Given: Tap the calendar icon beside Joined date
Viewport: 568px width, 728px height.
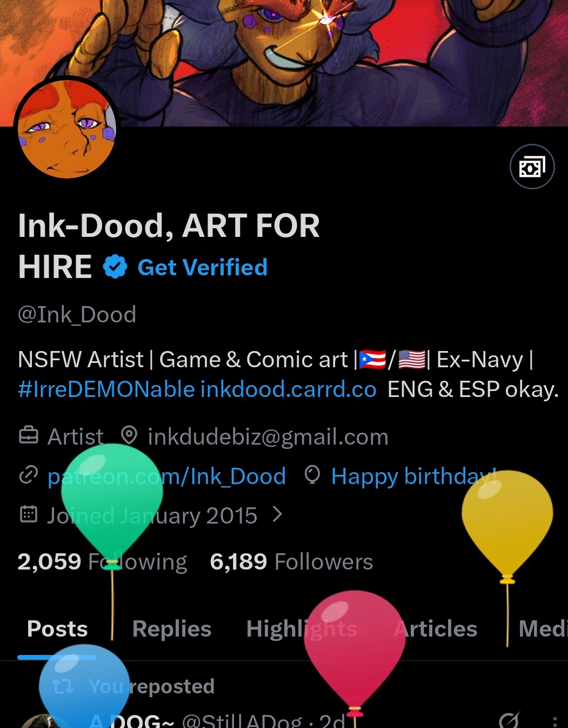Looking at the screenshot, I should [x=28, y=514].
